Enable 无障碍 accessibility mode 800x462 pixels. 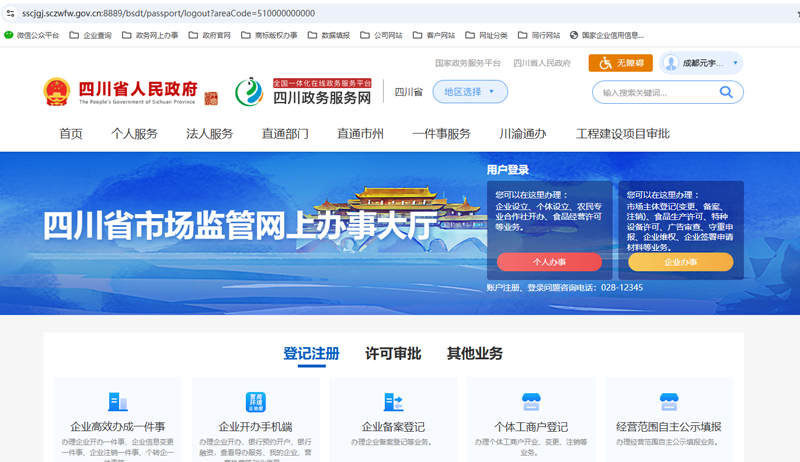click(620, 63)
